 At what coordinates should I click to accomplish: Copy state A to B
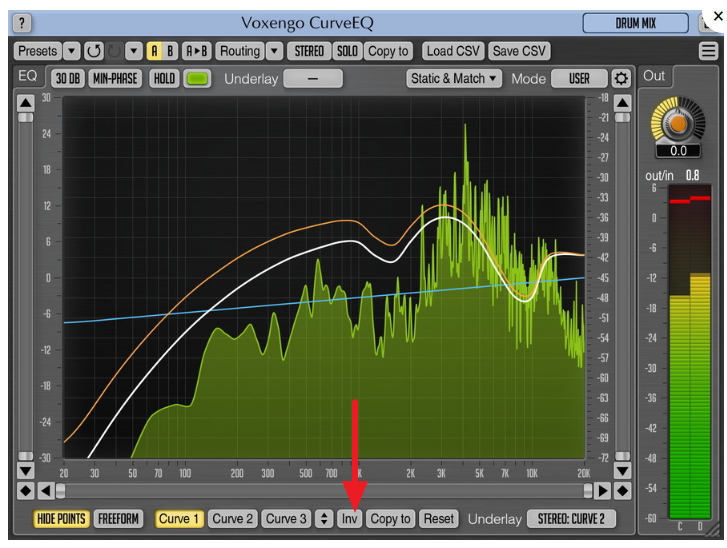coord(197,51)
